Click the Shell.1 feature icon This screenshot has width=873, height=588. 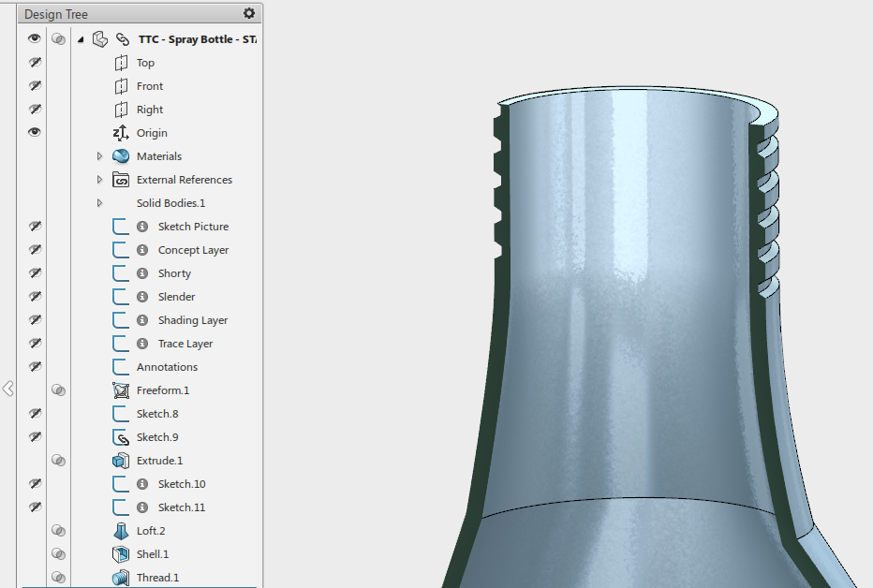click(x=120, y=554)
